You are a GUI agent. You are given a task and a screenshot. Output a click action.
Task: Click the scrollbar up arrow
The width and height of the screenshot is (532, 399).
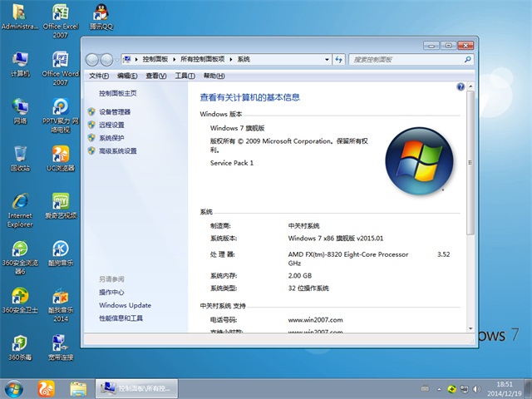(470, 86)
